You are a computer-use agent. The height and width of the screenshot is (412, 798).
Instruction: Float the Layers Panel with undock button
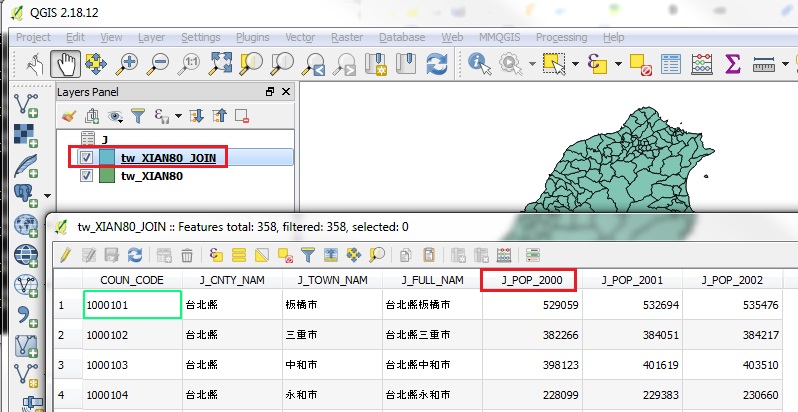tap(270, 92)
